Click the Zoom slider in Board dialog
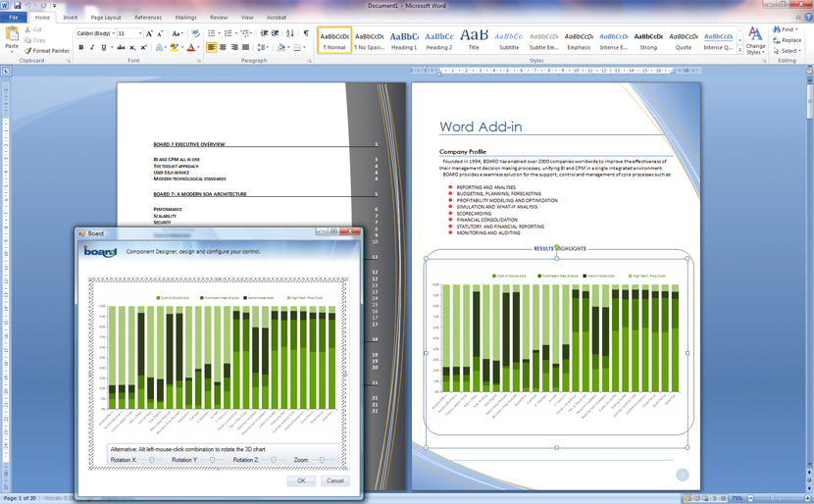 pos(322,460)
